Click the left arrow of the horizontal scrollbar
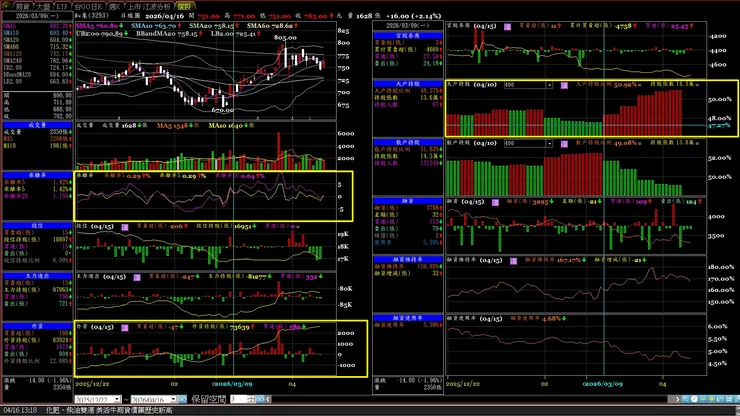 [268, 399]
